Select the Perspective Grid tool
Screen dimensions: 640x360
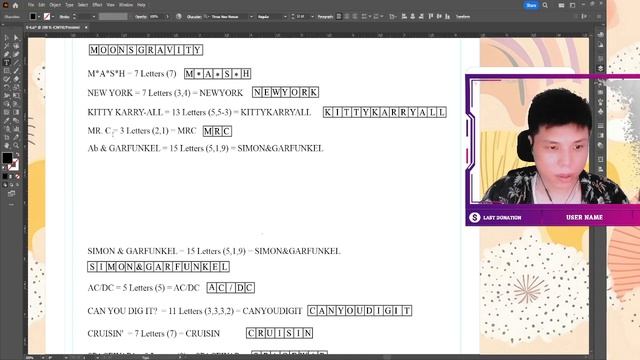click(x=16, y=104)
